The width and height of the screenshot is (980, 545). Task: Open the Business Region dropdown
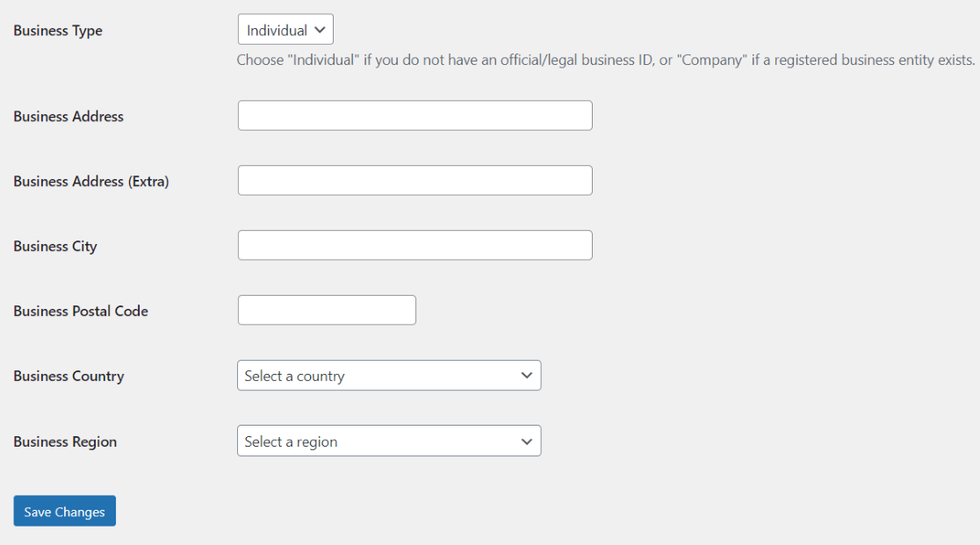tap(389, 441)
